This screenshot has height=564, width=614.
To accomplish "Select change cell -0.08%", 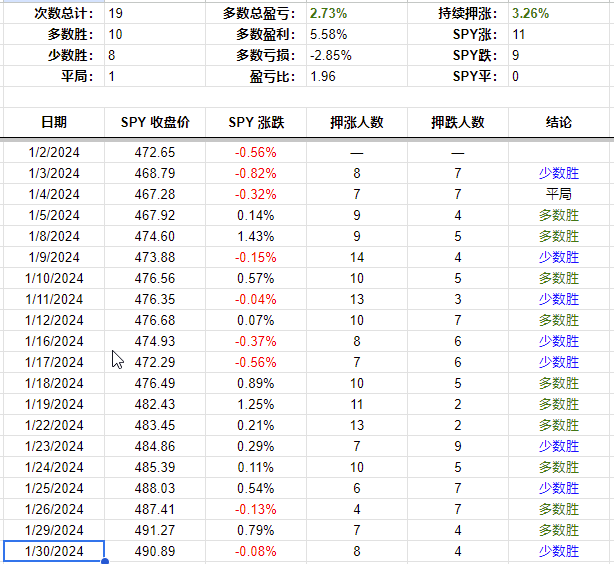I will tap(256, 551).
